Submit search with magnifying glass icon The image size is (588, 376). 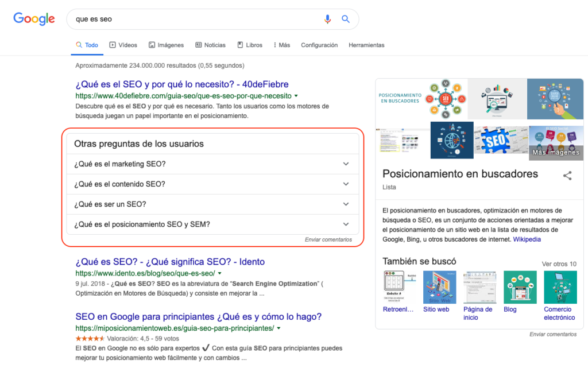click(x=345, y=19)
